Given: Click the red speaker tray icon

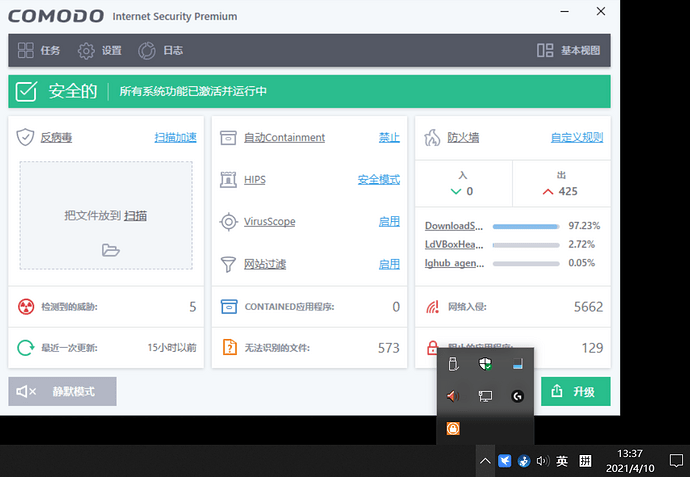Looking at the screenshot, I should click(x=453, y=396).
